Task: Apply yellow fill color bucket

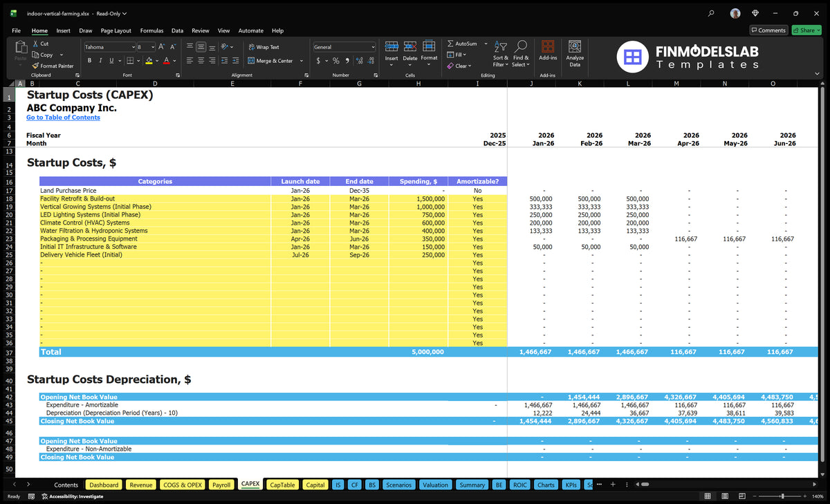Action: pos(149,61)
